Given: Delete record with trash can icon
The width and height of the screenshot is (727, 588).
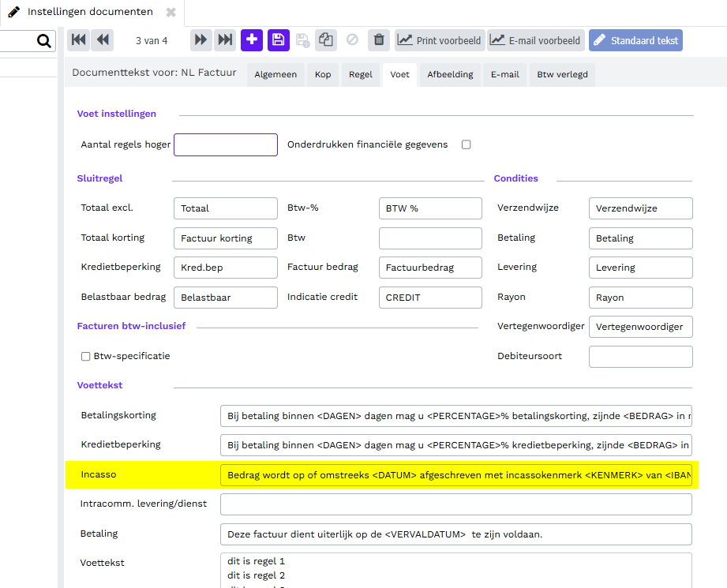Looking at the screenshot, I should pos(379,40).
